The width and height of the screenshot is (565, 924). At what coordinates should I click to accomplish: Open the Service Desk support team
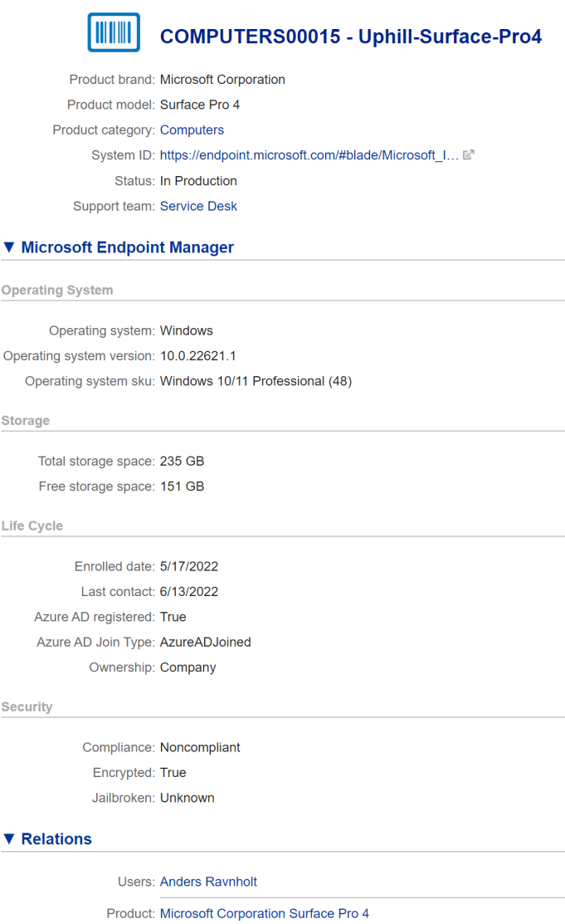(x=198, y=206)
